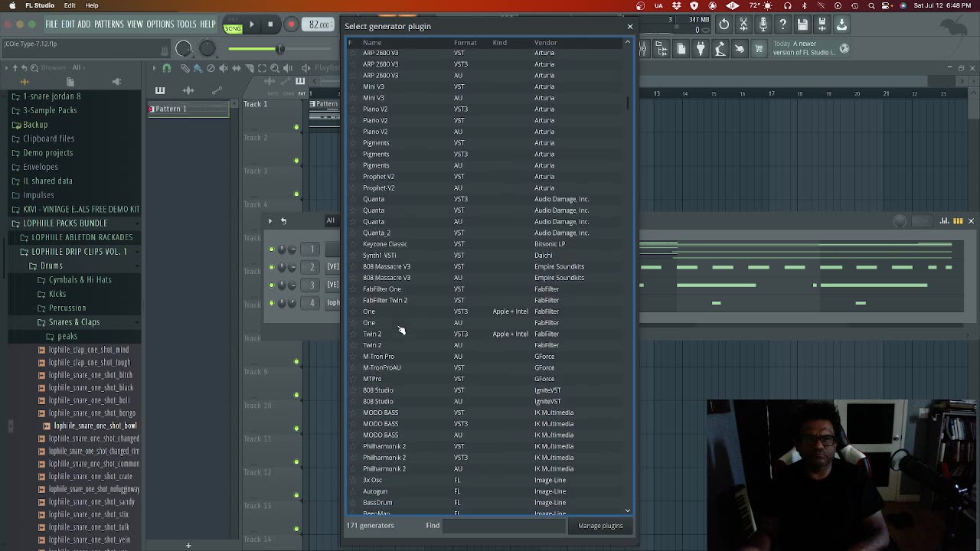Select the playlist paint brush tool

(198, 68)
